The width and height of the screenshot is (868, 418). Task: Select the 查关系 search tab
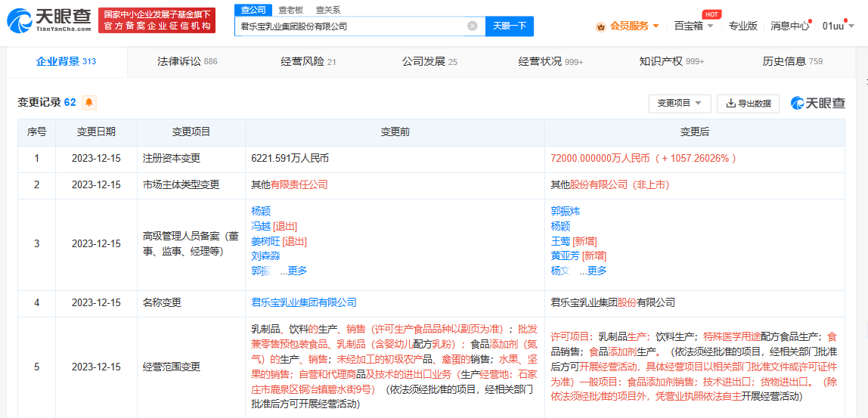(x=327, y=10)
